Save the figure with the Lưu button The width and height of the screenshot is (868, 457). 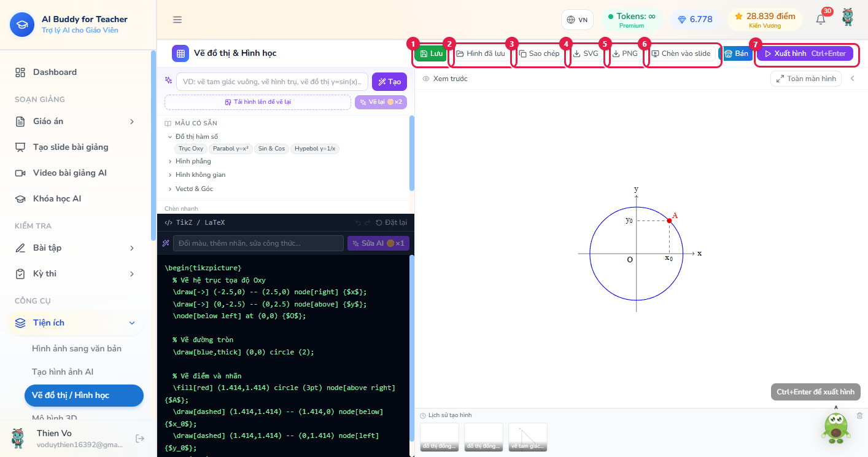tap(432, 53)
